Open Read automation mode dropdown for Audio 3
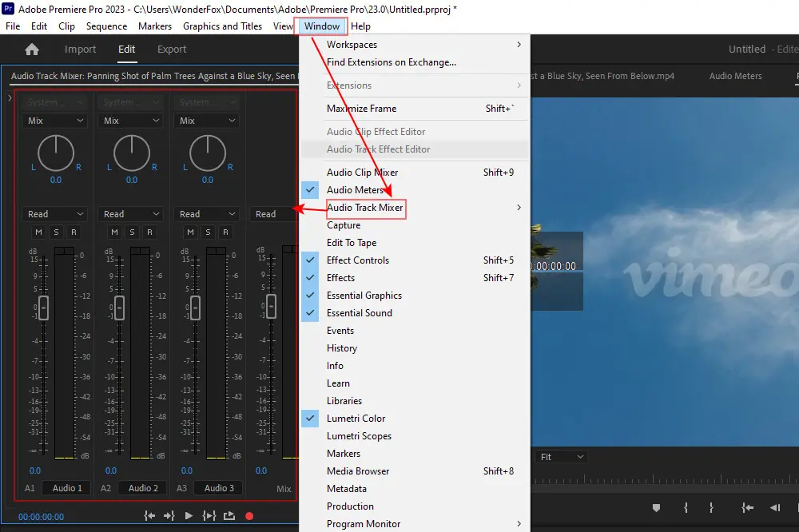 pyautogui.click(x=207, y=214)
